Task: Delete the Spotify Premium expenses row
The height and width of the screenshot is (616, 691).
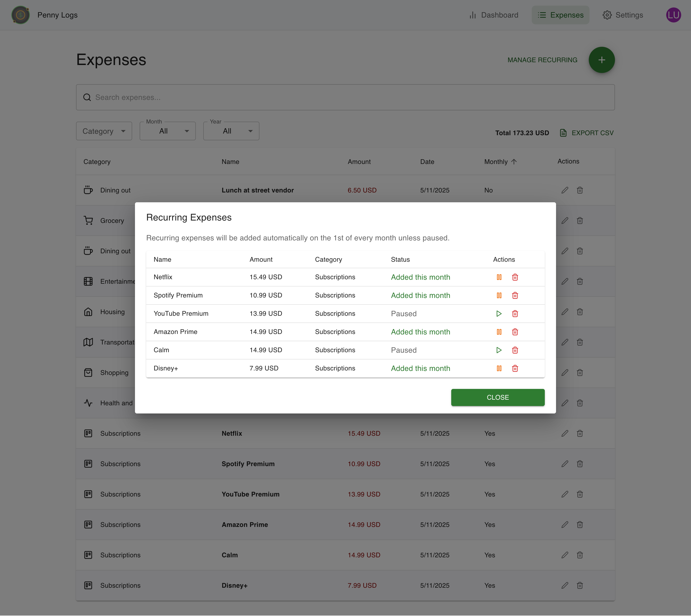Action: pyautogui.click(x=580, y=464)
